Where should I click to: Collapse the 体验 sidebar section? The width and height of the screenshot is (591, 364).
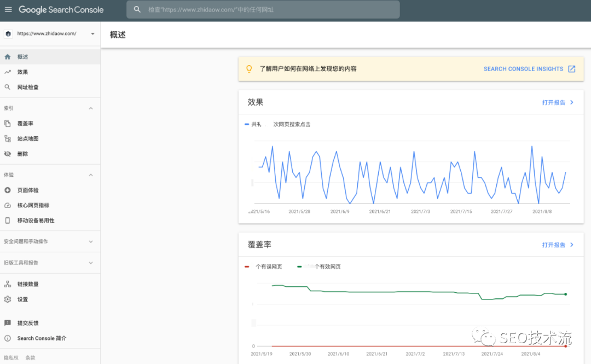pyautogui.click(x=91, y=175)
